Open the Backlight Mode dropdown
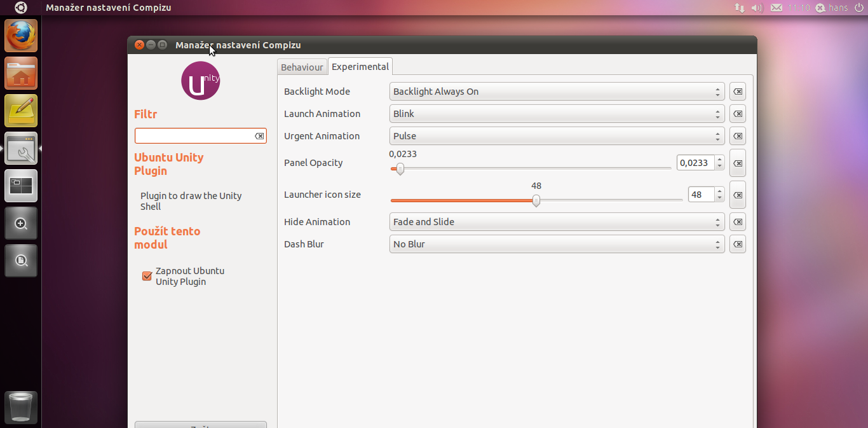The width and height of the screenshot is (868, 428). point(557,92)
